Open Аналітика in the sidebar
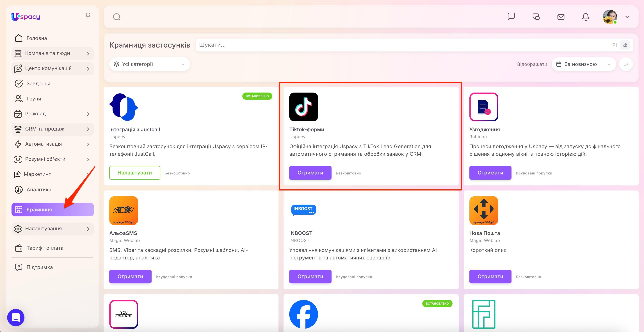 click(52, 190)
